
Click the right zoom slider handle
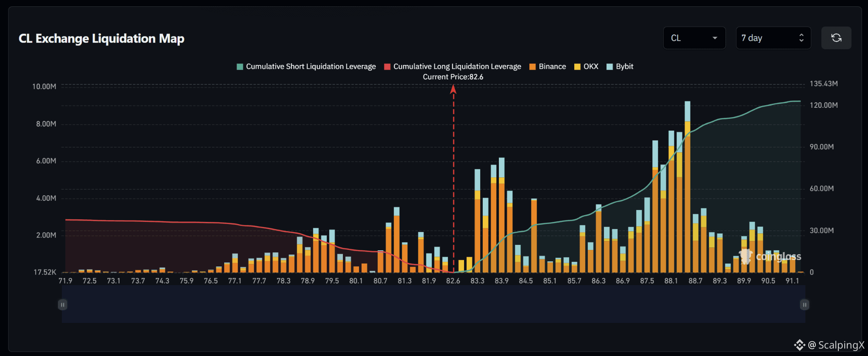pyautogui.click(x=804, y=305)
